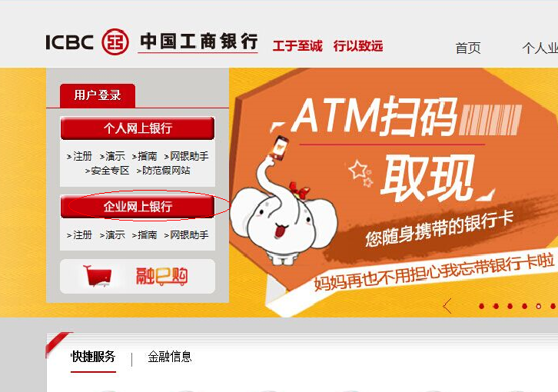Switch to the 快捷服务 tab
This screenshot has height=392, width=558.
click(93, 357)
